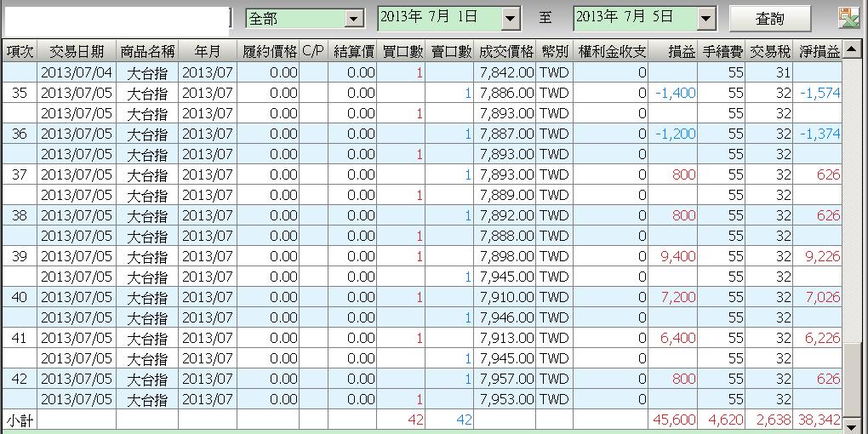Select the 7,946.00 trade price cell
The width and height of the screenshot is (868, 434).
[x=505, y=317]
